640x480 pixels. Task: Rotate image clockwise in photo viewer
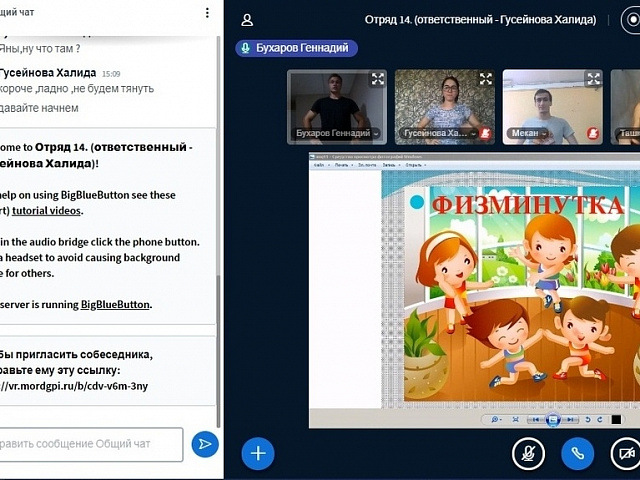(x=600, y=419)
